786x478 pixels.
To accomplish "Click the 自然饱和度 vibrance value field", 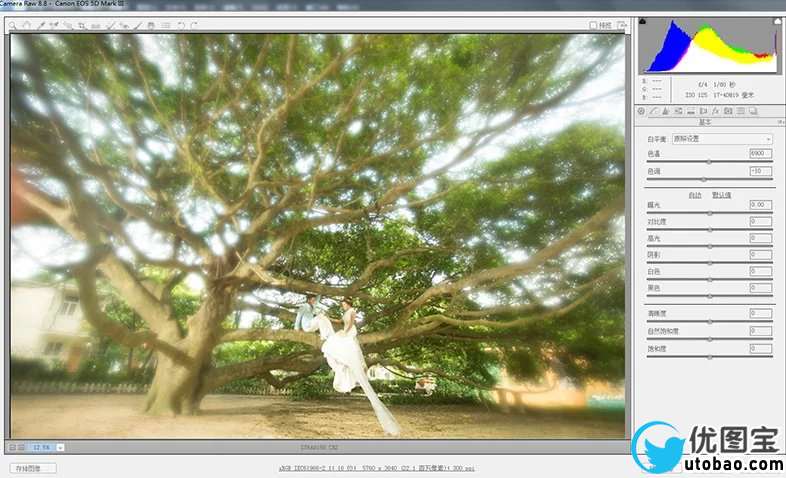I will [x=760, y=331].
